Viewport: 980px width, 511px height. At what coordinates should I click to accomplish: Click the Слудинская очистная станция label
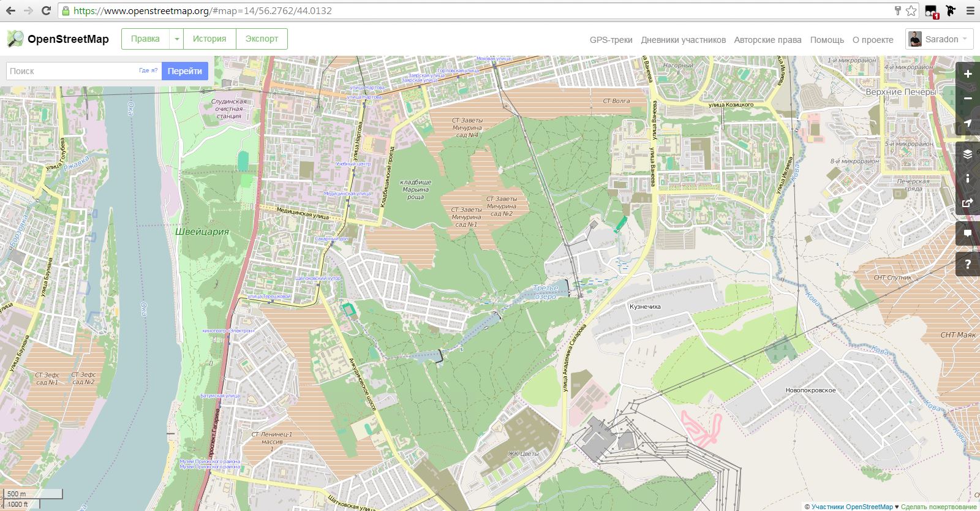(x=228, y=109)
